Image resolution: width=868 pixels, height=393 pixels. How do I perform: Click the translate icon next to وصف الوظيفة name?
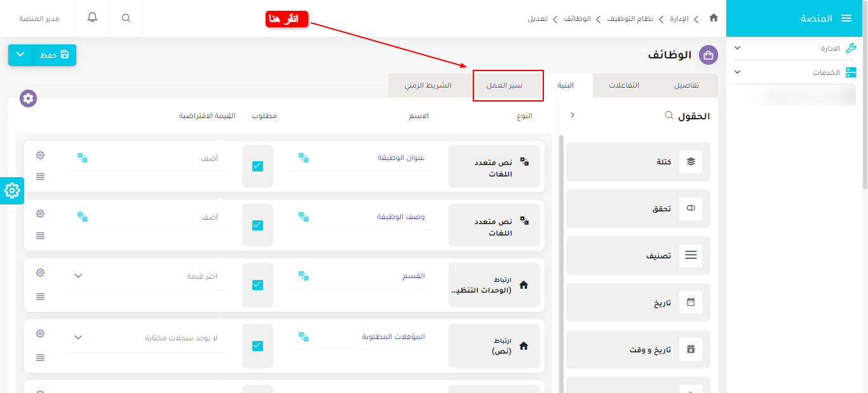[302, 216]
